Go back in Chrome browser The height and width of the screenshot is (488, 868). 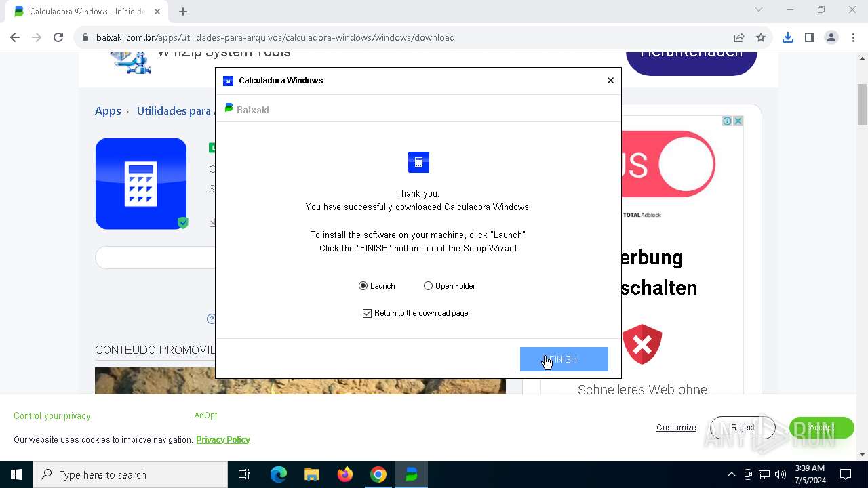15,37
